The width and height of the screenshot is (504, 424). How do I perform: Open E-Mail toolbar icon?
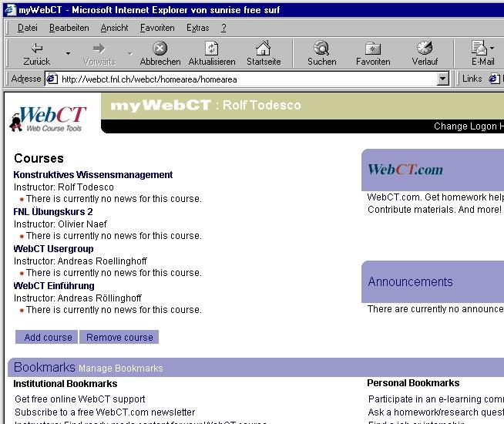point(479,49)
